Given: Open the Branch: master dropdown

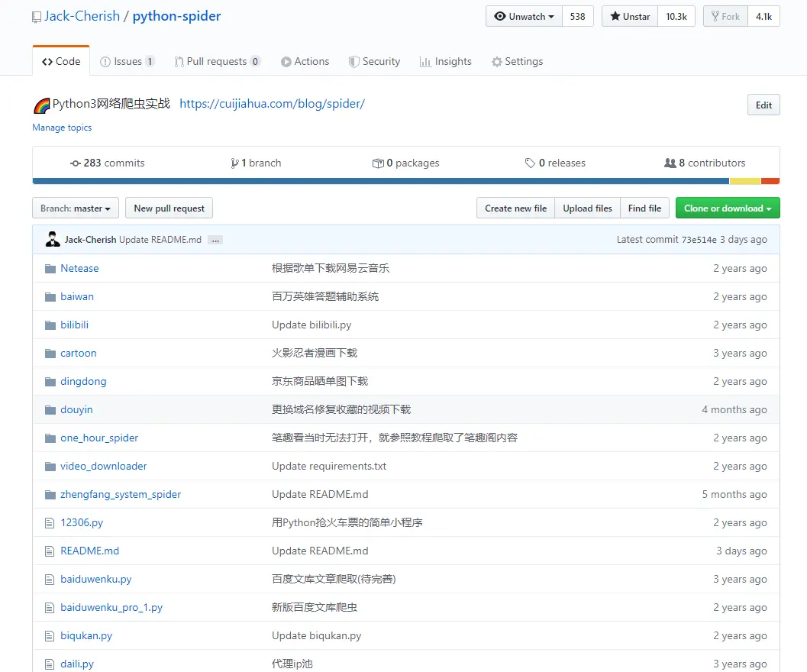Looking at the screenshot, I should 75,208.
